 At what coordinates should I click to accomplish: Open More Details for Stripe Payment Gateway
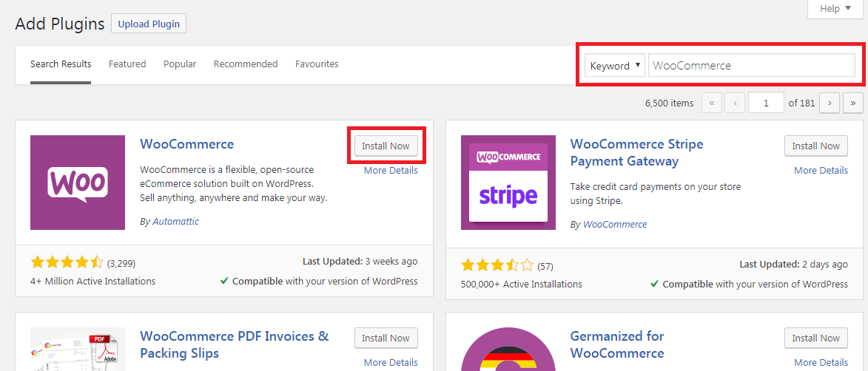(x=821, y=170)
